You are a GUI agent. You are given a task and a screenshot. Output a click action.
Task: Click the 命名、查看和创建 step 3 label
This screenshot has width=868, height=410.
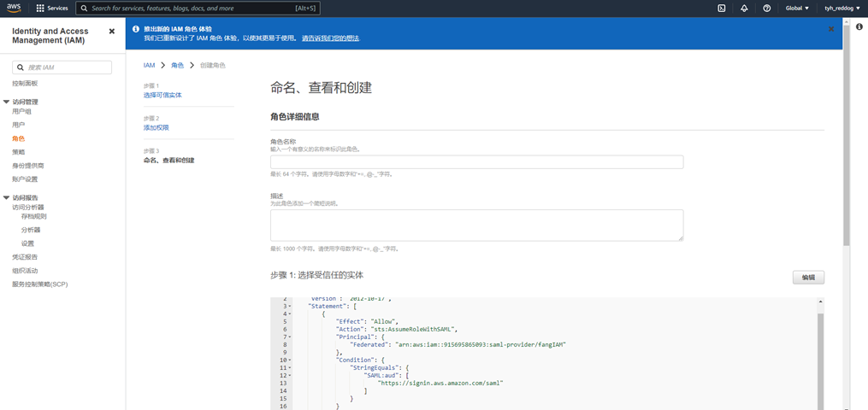tap(168, 161)
